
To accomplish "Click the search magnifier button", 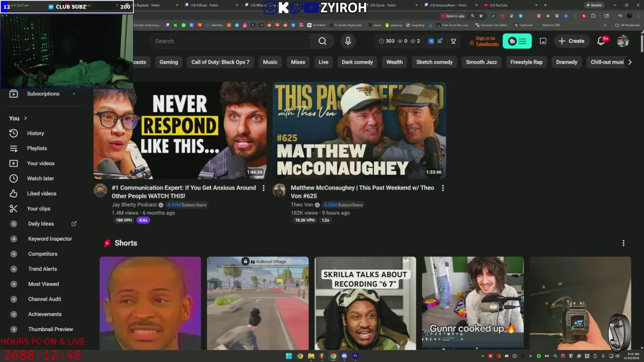I will (x=323, y=41).
